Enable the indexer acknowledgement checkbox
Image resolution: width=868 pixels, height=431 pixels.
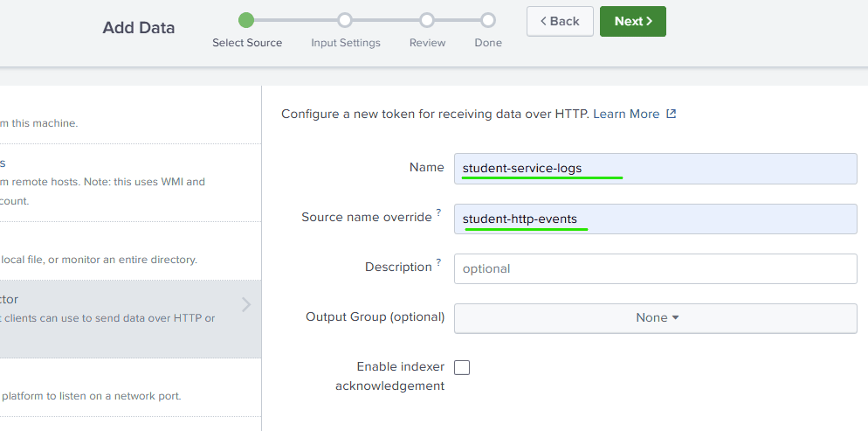pos(462,367)
